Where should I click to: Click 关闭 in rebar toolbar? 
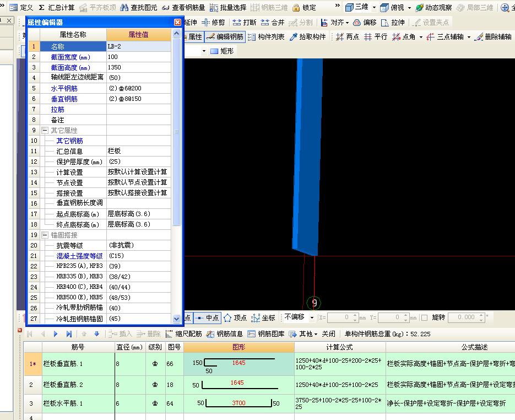click(x=328, y=334)
